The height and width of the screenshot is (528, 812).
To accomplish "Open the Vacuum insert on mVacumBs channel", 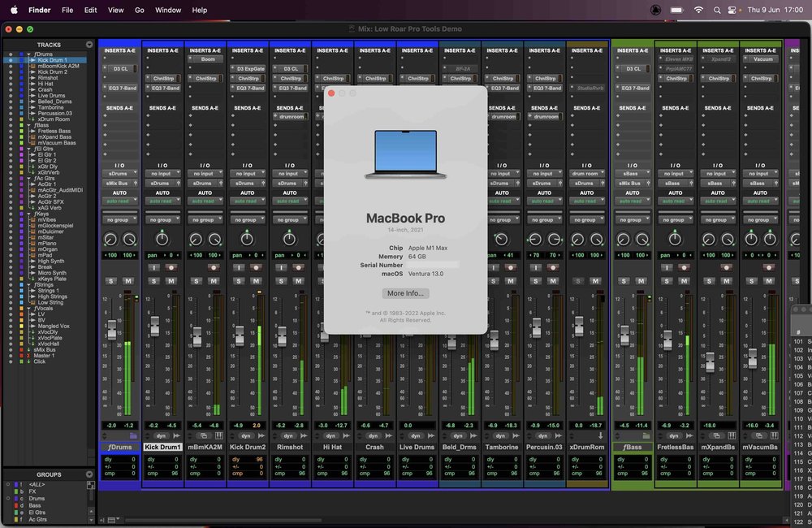I will (x=762, y=58).
